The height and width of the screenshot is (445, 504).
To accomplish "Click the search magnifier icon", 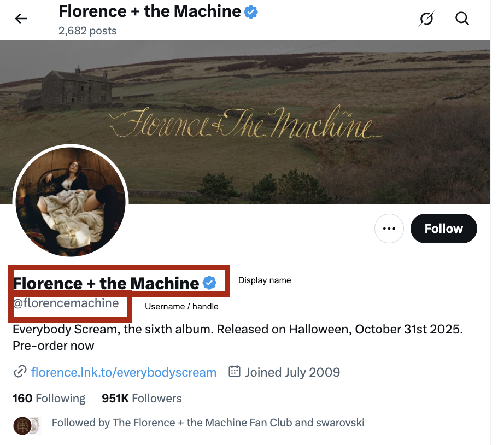I will click(462, 19).
